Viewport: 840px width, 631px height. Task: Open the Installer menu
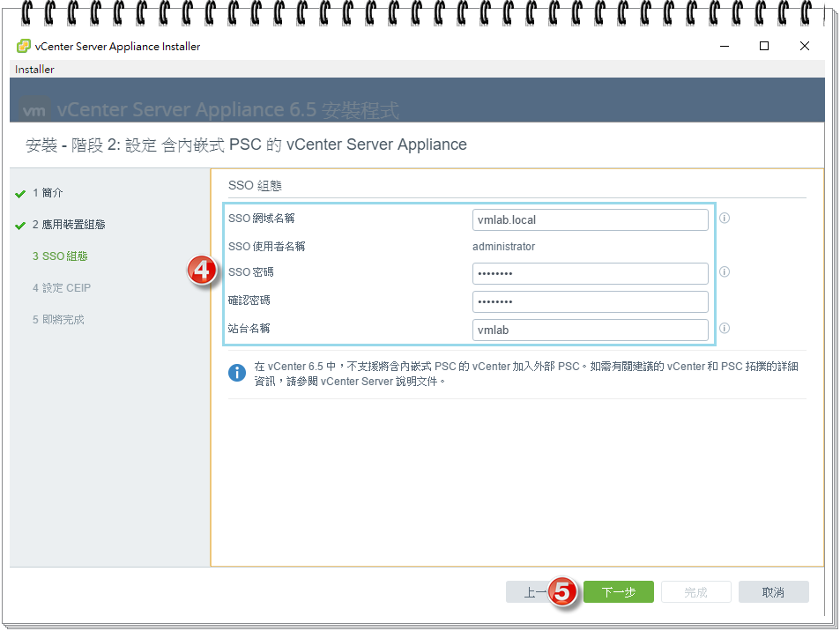34,69
